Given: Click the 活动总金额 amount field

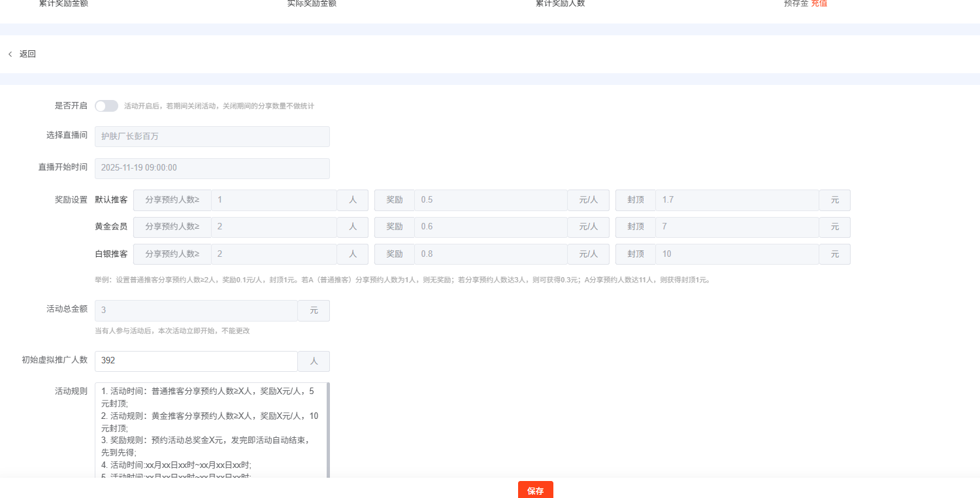Looking at the screenshot, I should 196,310.
